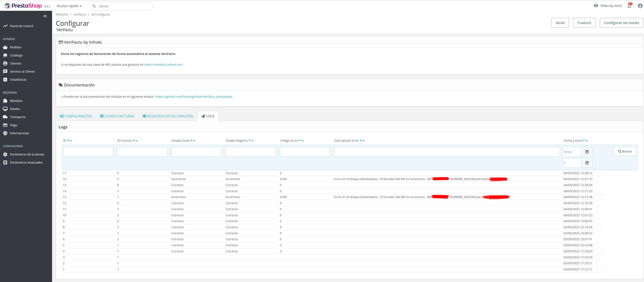Open the user profile avatar icon

(640, 6)
